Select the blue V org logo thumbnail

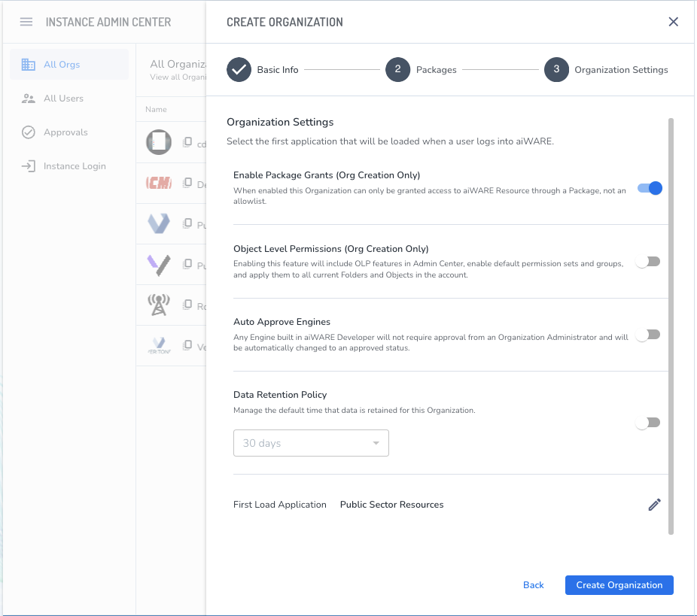[x=159, y=223]
